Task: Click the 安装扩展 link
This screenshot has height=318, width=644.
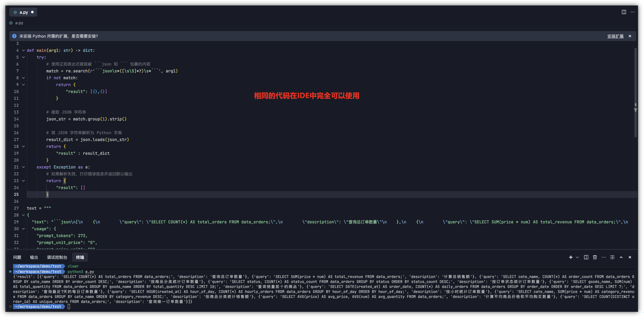Action: (x=615, y=36)
